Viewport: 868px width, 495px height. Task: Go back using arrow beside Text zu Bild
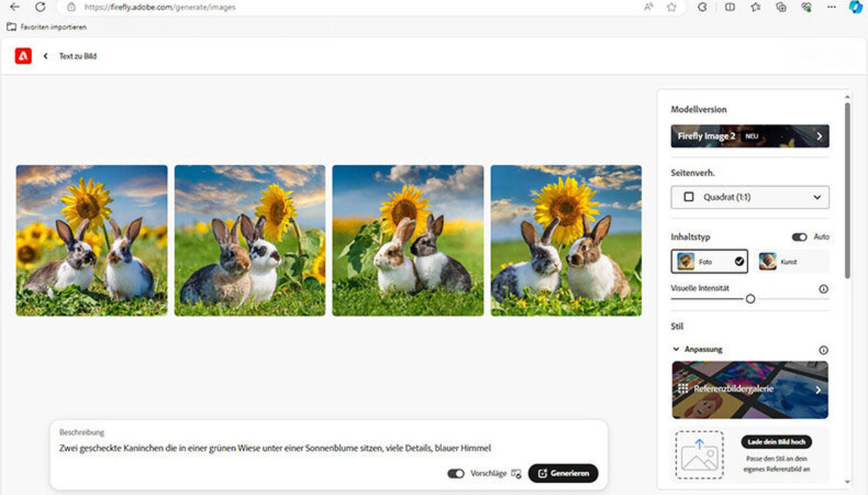(45, 56)
